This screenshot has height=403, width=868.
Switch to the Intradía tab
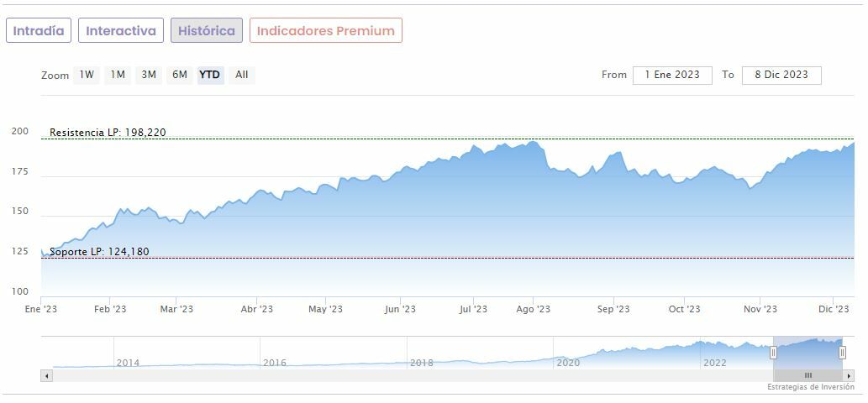click(x=39, y=31)
